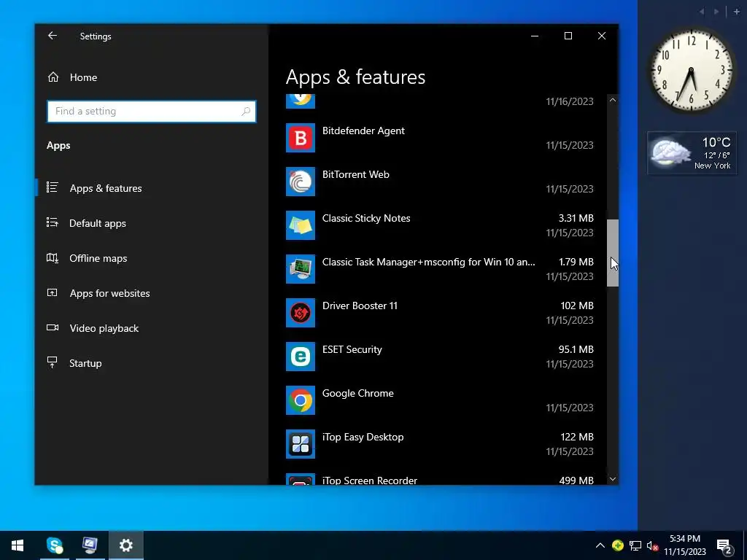This screenshot has height=560, width=747.
Task: Open the Startup section
Action: [152, 363]
